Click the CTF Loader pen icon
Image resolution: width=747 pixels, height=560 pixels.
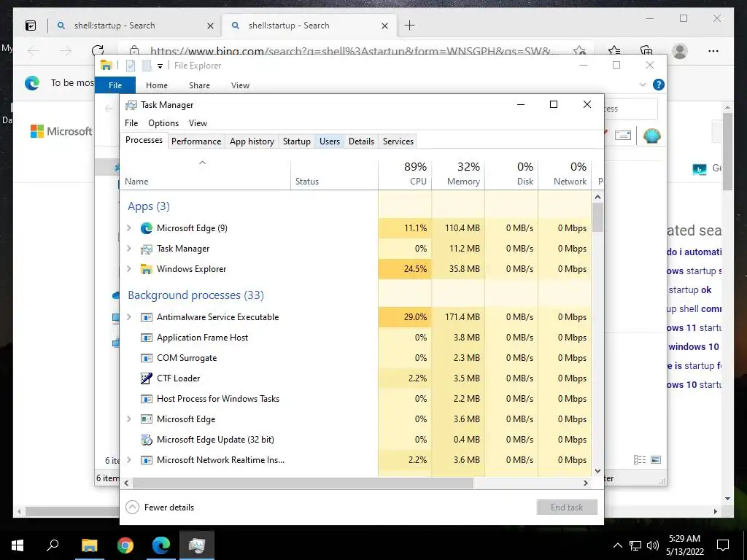tap(146, 378)
